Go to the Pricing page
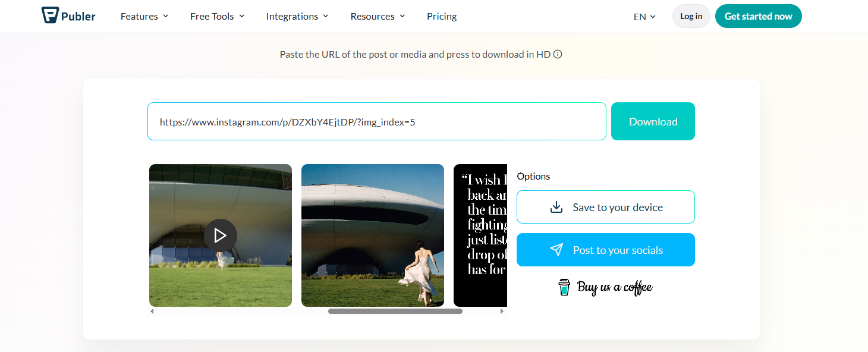This screenshot has width=868, height=352. click(442, 16)
